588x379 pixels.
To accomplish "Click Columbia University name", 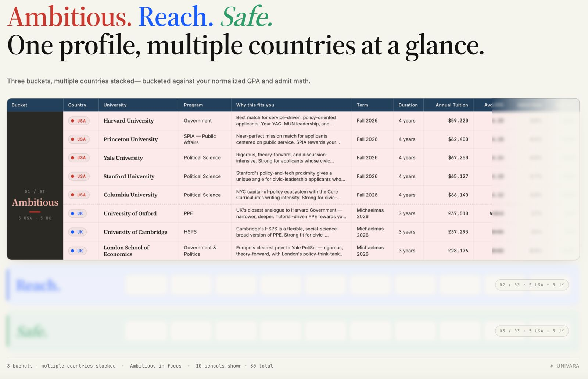I will [x=130, y=195].
